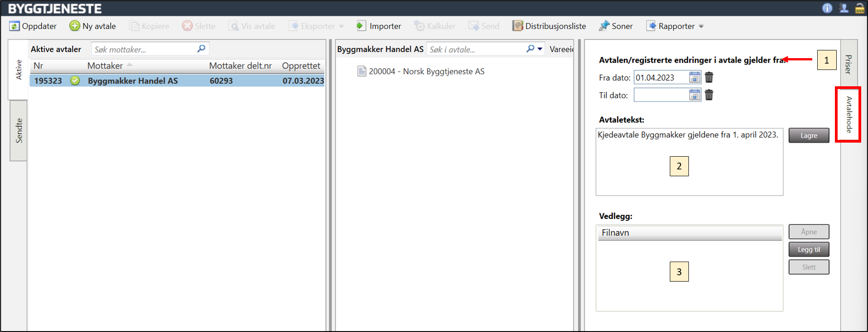Click Legg til to add attachment
This screenshot has height=332, width=868.
pos(809,249)
